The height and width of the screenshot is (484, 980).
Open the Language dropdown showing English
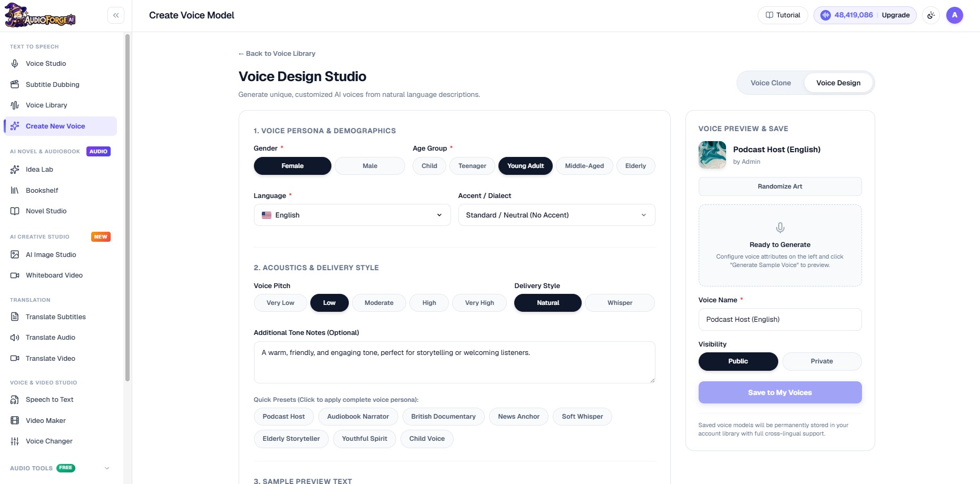click(x=352, y=215)
